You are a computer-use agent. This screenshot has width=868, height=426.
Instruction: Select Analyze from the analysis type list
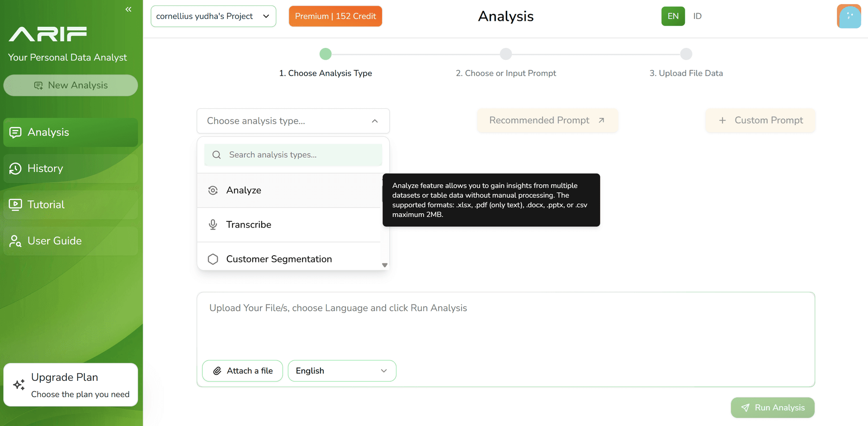[289, 191]
